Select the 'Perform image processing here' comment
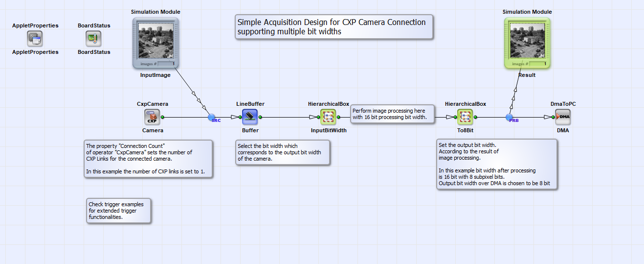The height and width of the screenshot is (264, 644). pos(392,114)
